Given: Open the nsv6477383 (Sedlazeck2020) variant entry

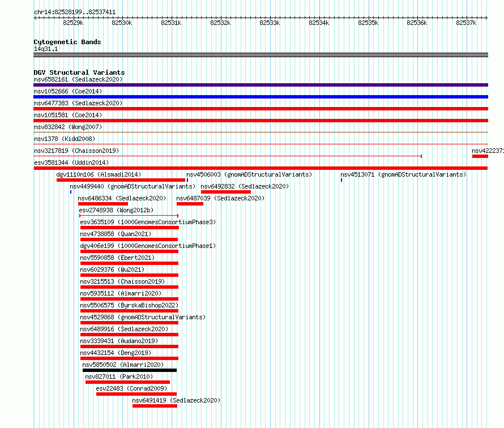Looking at the screenshot, I should tap(78, 103).
